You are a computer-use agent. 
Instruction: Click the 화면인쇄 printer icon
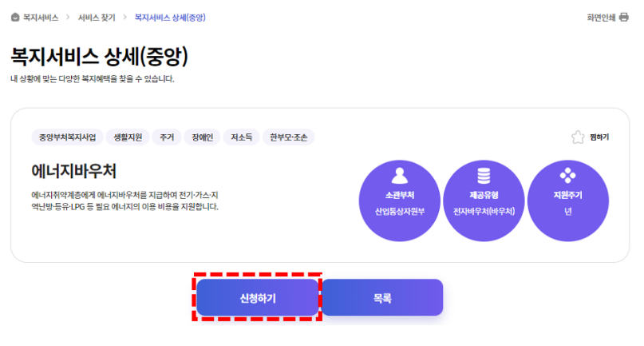click(623, 18)
